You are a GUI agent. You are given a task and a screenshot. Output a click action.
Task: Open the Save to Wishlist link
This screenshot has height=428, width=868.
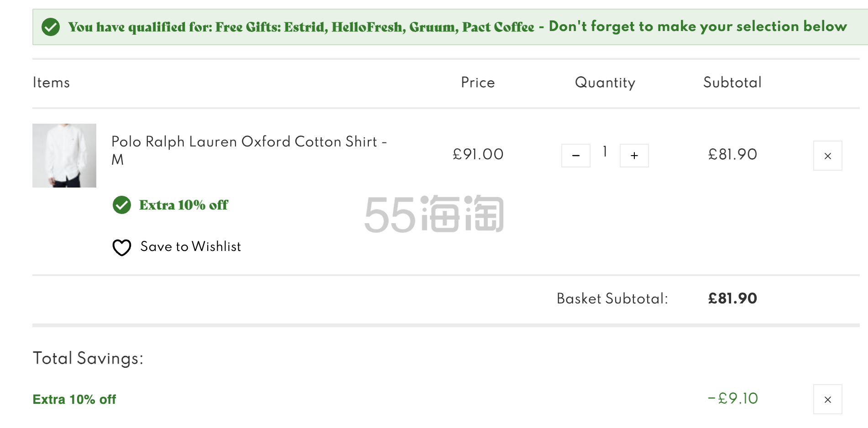click(x=191, y=246)
